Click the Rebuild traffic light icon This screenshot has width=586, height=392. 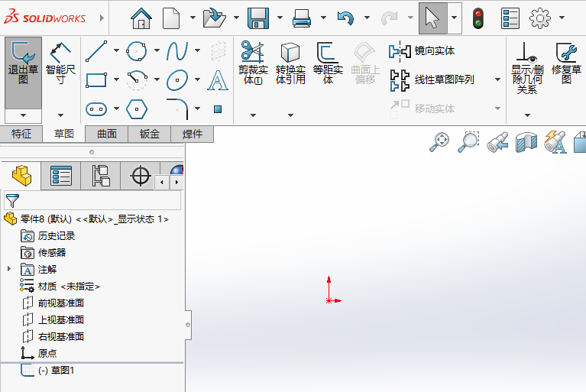click(x=478, y=18)
